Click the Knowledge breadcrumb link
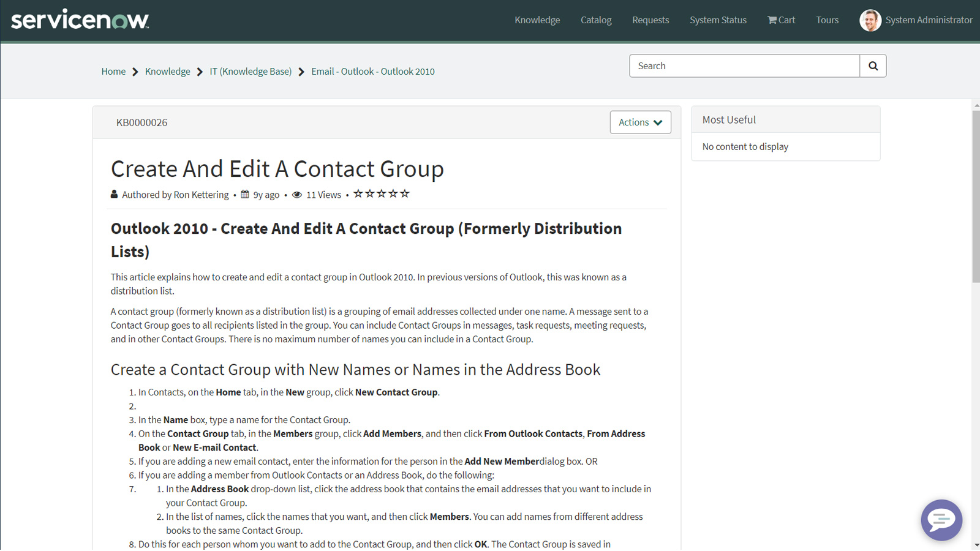This screenshot has width=980, height=551. (167, 72)
